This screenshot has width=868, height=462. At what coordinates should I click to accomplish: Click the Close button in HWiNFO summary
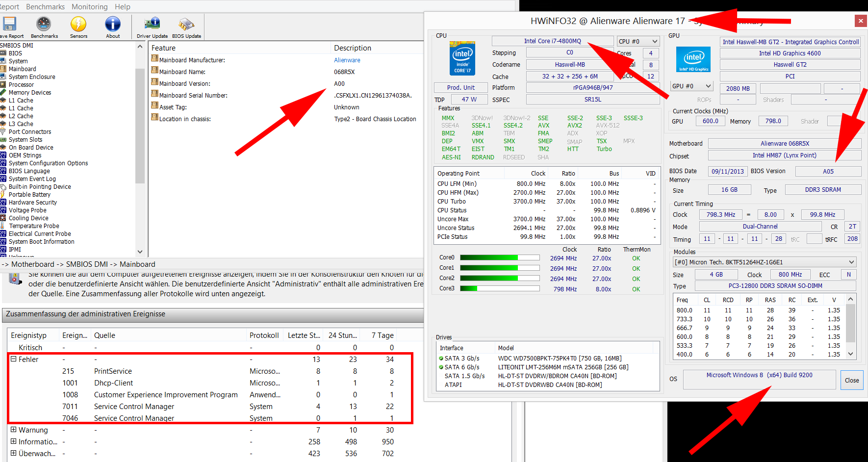pyautogui.click(x=852, y=380)
